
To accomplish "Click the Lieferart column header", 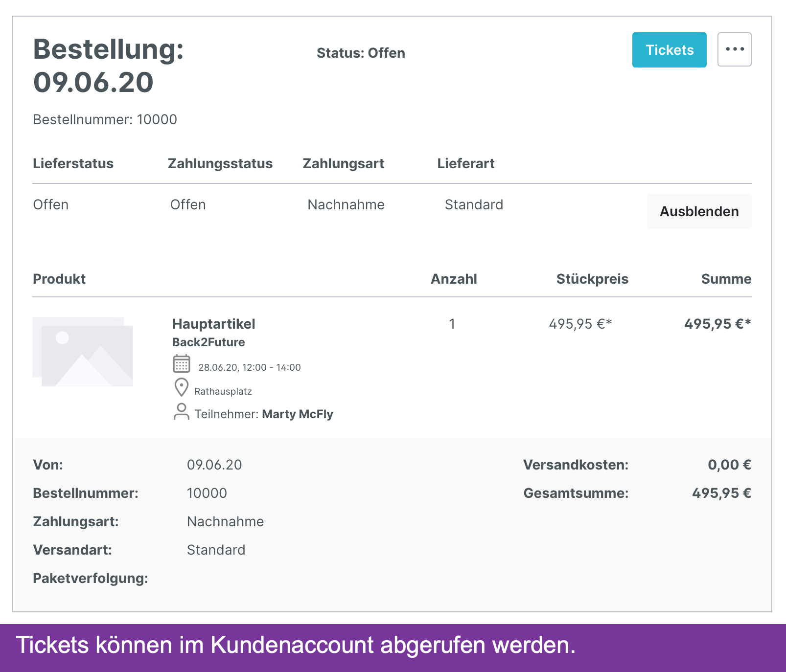I will click(466, 163).
